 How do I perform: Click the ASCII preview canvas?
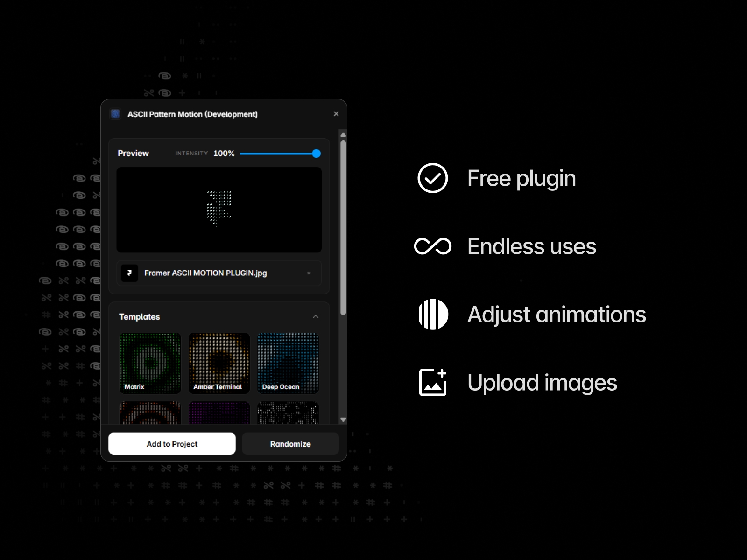(219, 210)
